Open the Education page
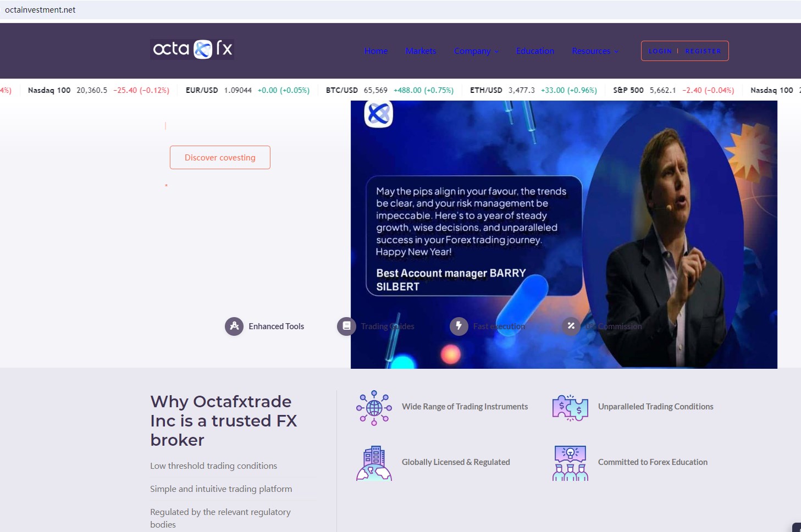Image resolution: width=801 pixels, height=532 pixels. click(x=535, y=51)
